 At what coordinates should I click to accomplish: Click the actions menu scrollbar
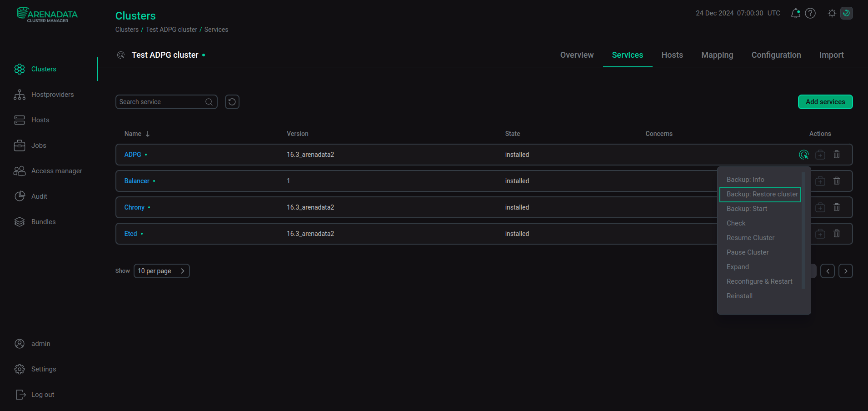pos(803,231)
